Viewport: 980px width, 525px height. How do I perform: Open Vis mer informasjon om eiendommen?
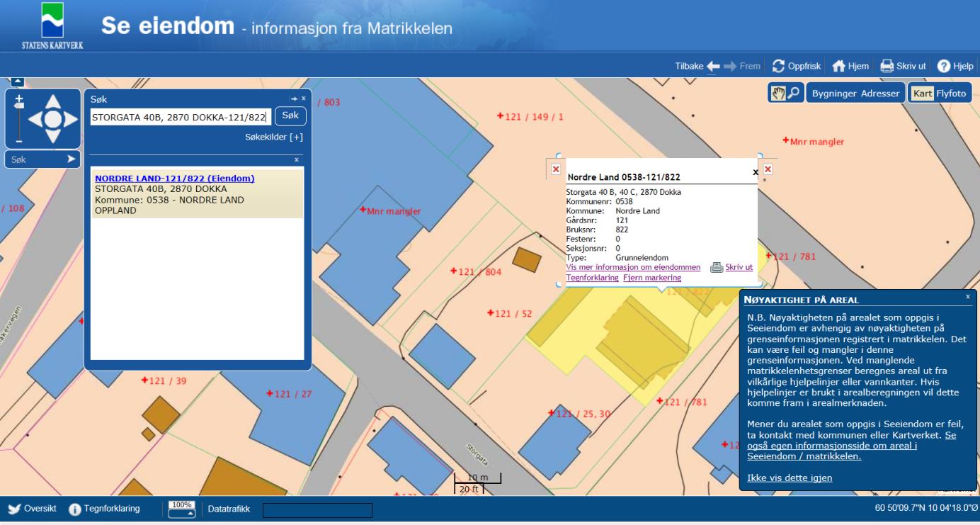(x=634, y=267)
